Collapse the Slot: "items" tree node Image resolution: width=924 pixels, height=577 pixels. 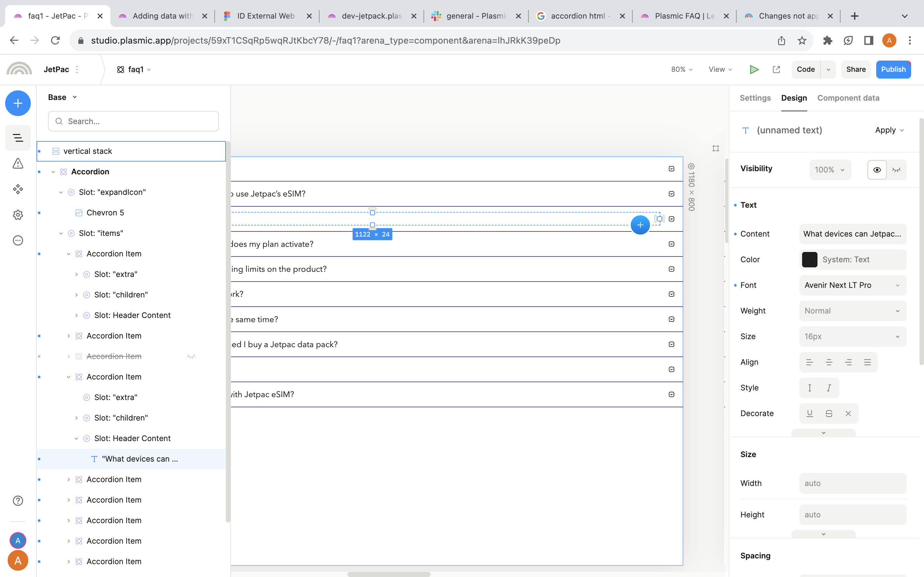[61, 233]
